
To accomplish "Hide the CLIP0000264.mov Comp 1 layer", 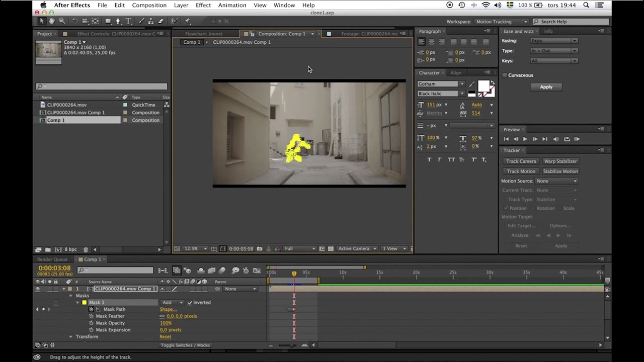I will pyautogui.click(x=38, y=289).
